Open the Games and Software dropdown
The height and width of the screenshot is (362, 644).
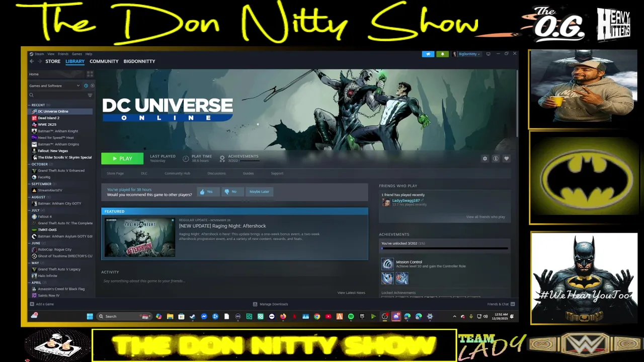coord(54,86)
